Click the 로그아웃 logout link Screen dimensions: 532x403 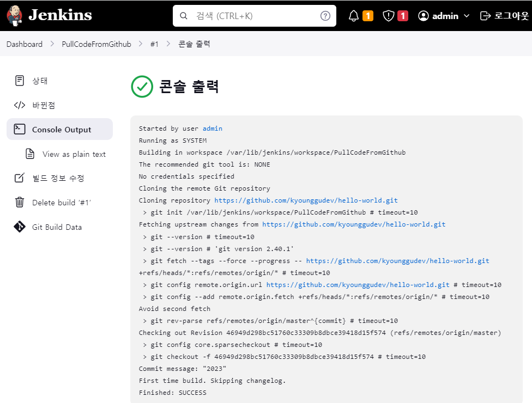tap(511, 16)
